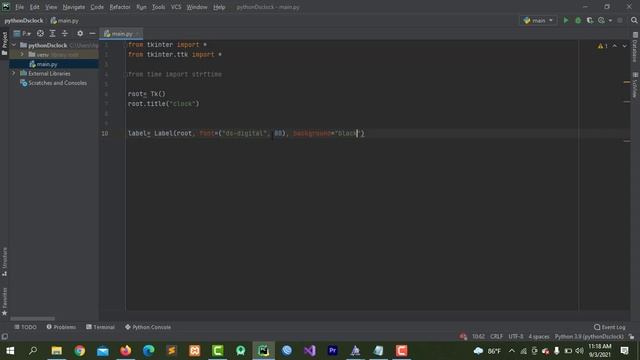Select the main.py editor tab
The width and height of the screenshot is (640, 360).
[x=121, y=33]
